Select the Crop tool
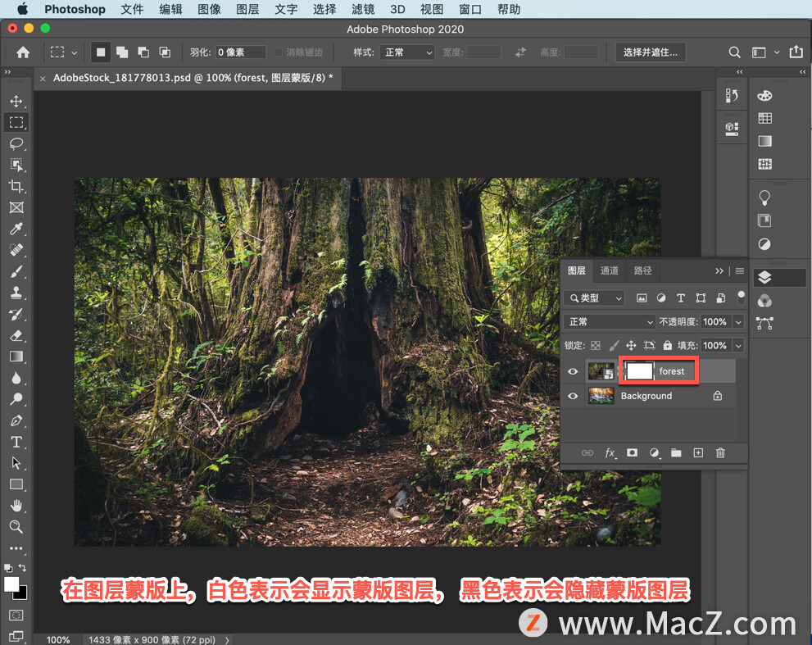This screenshot has width=812, height=645. click(16, 187)
